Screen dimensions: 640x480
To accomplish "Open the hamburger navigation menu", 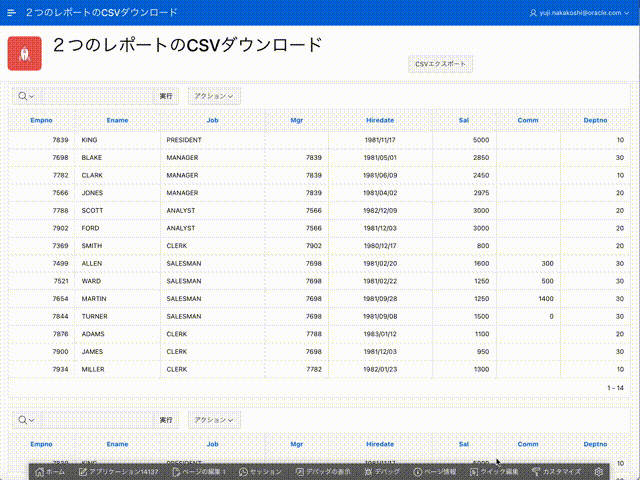I will pyautogui.click(x=11, y=13).
